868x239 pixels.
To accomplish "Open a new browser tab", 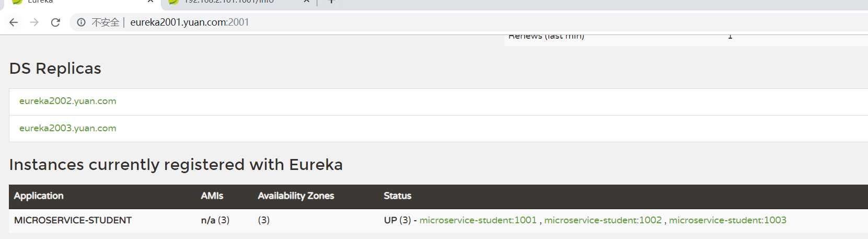I will point(331,2).
